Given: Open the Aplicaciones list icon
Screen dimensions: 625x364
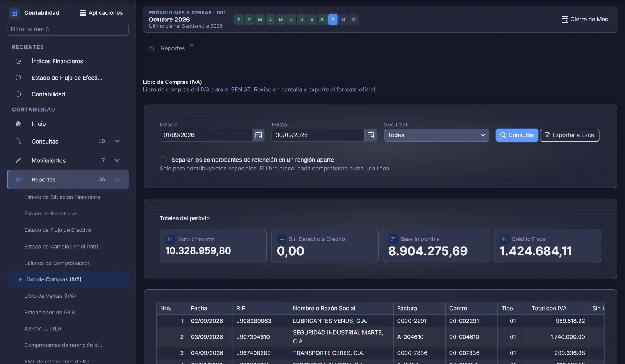Looking at the screenshot, I should click(83, 13).
